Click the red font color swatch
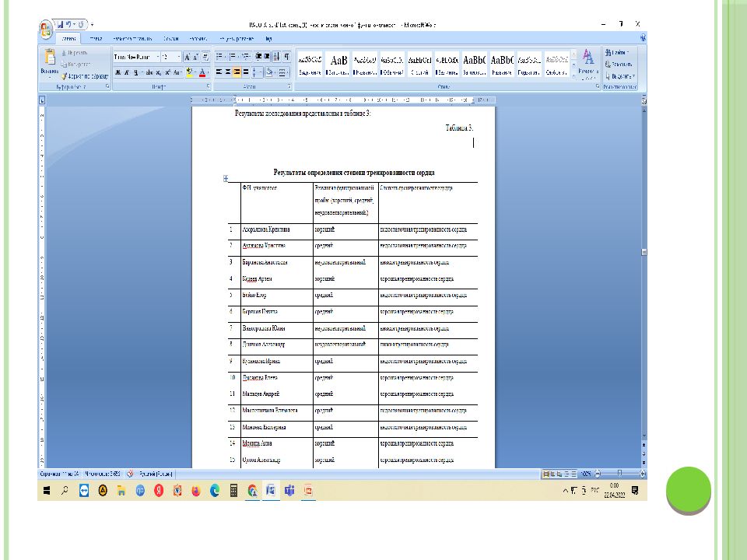747x560 pixels. pos(202,72)
